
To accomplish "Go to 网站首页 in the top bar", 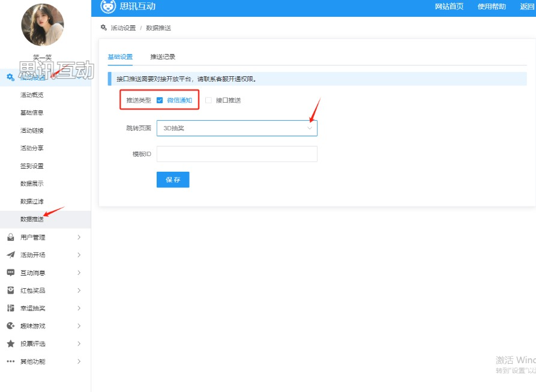I will tap(449, 7).
